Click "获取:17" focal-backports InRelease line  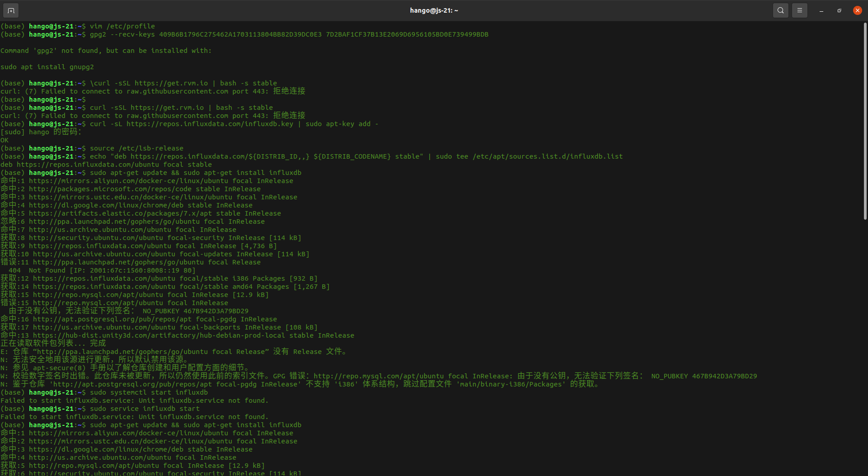point(159,327)
